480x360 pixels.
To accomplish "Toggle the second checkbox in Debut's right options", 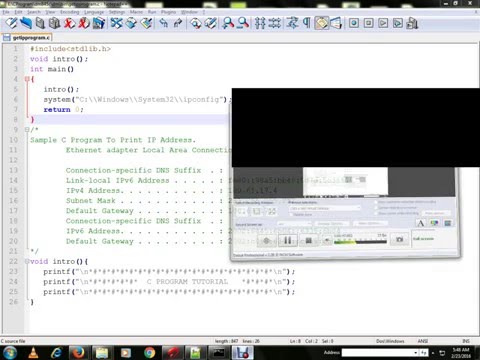I will click(x=376, y=208).
